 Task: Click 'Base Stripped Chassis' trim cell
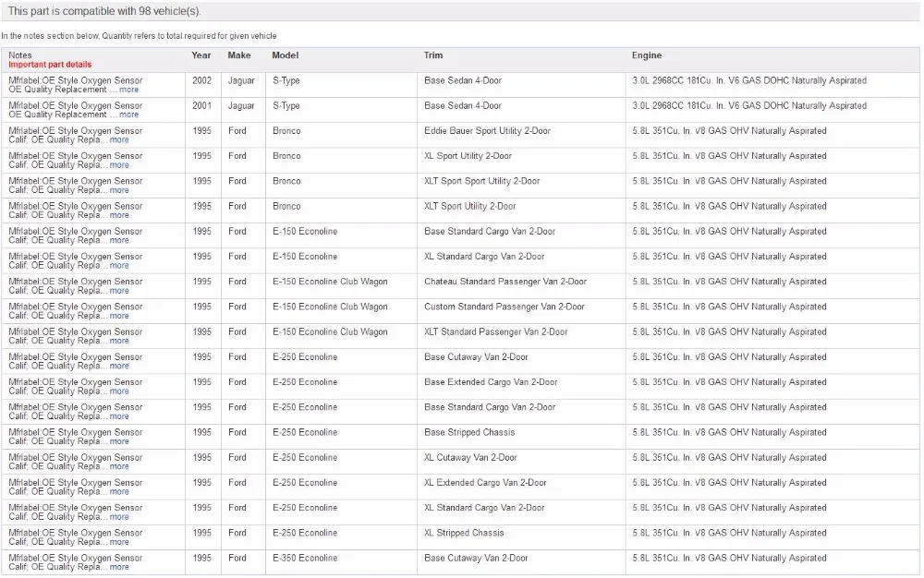(x=469, y=433)
